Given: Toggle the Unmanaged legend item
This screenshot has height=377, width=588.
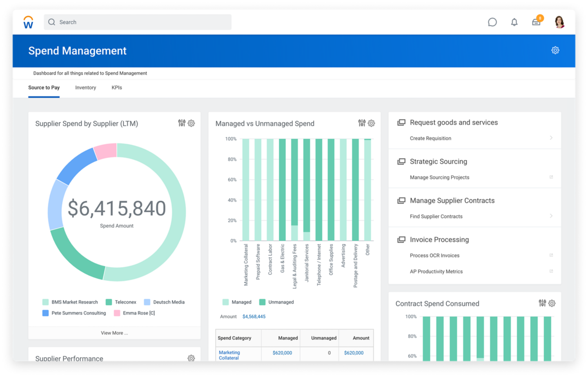Looking at the screenshot, I should [x=276, y=302].
